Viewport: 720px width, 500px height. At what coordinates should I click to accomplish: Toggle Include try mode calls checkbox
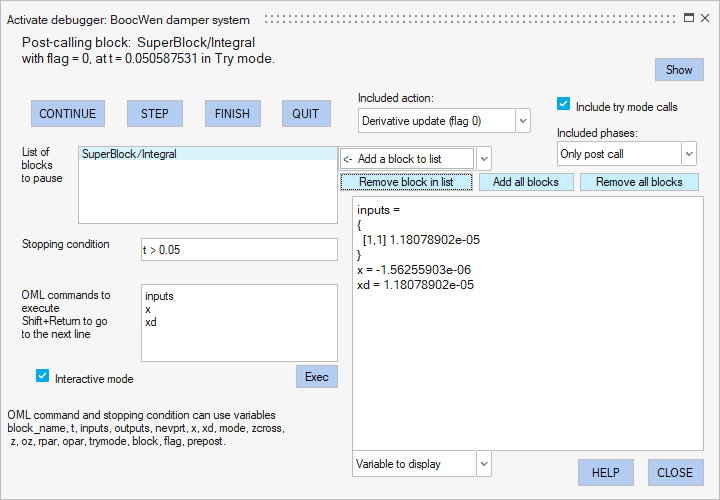(x=564, y=105)
